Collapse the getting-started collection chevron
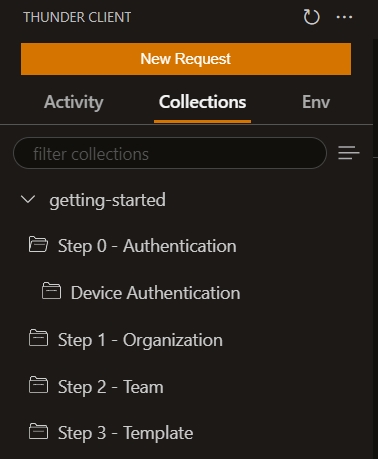The height and width of the screenshot is (459, 378). point(28,200)
